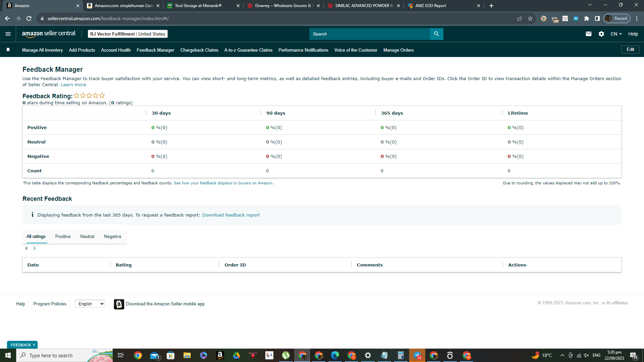This screenshot has height=362, width=644.
Task: Share this page icon in address bar
Action: pos(520,18)
